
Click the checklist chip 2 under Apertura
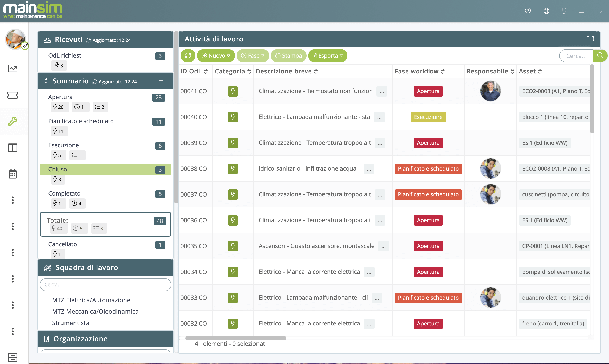(x=100, y=107)
